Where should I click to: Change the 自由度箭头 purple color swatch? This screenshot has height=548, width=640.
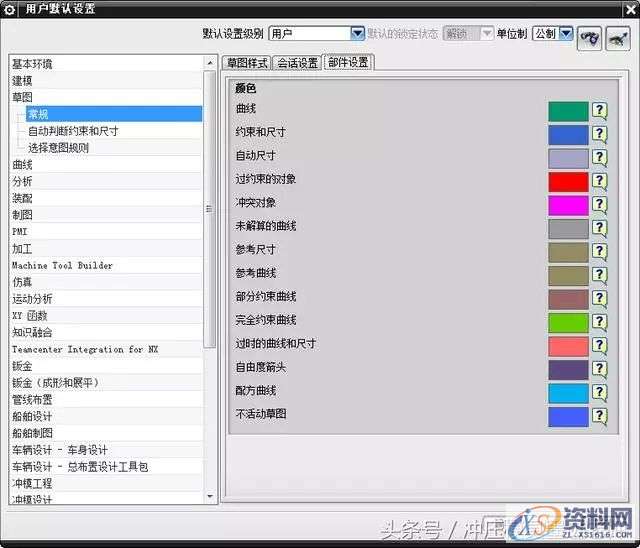(568, 370)
